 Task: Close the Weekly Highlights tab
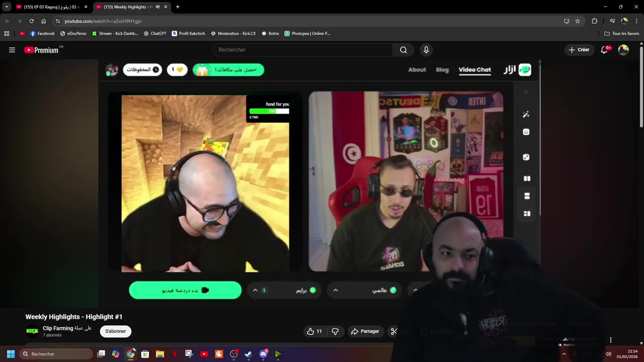(166, 7)
